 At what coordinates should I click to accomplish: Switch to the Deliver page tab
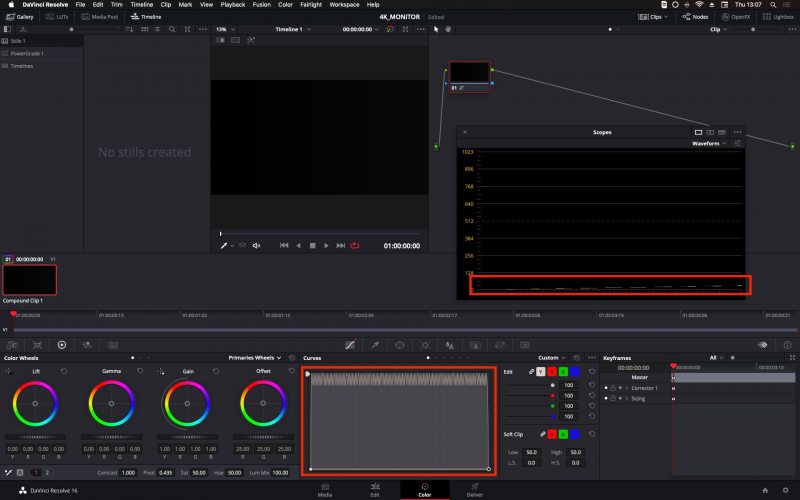(x=474, y=490)
